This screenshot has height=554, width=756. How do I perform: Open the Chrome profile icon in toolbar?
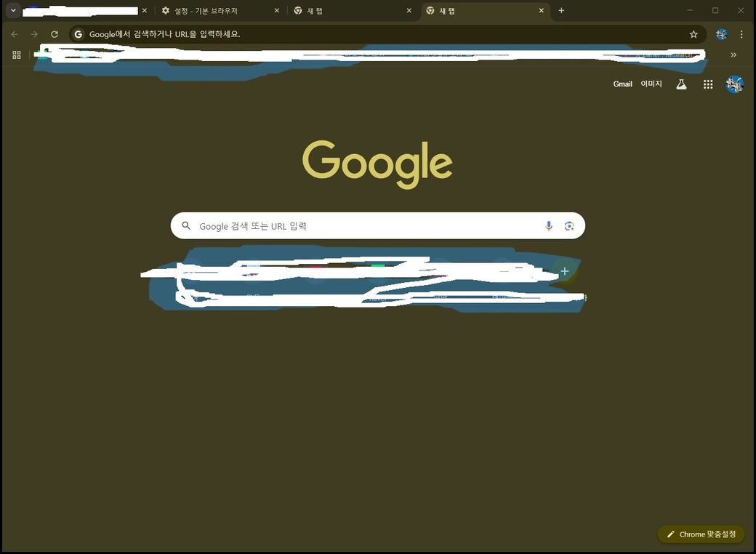721,34
